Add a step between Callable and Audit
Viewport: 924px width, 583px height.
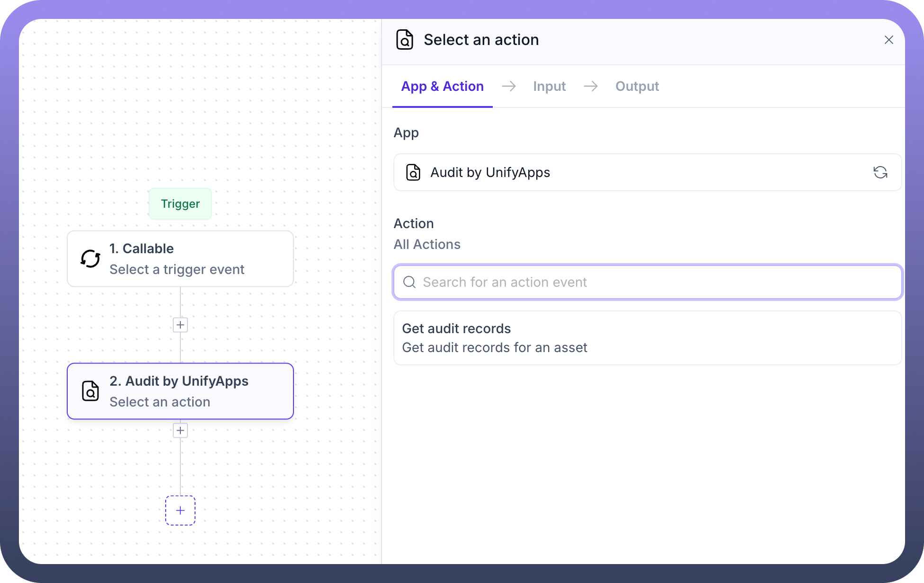180,325
